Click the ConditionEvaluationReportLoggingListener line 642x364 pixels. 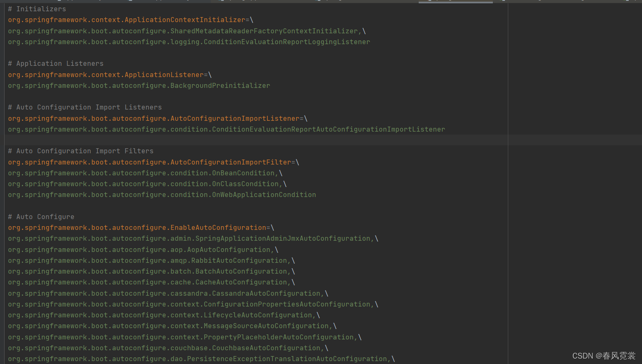pos(189,42)
